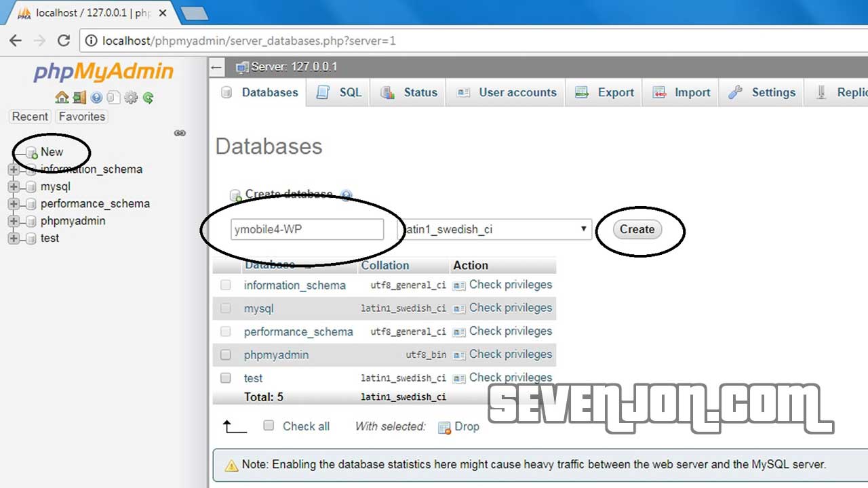Open the phpMyAdmin Home icon

[x=62, y=98]
